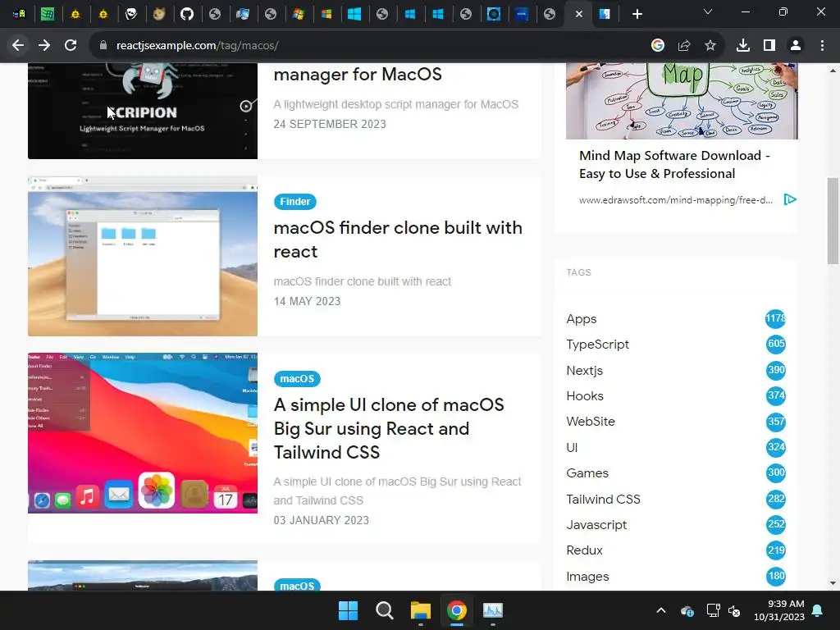Click the site lock icon in address bar
This screenshot has width=840, height=630.
click(103, 46)
